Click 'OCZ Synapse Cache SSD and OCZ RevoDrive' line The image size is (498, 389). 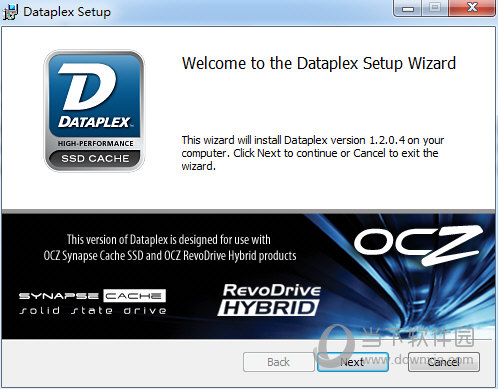(170, 256)
